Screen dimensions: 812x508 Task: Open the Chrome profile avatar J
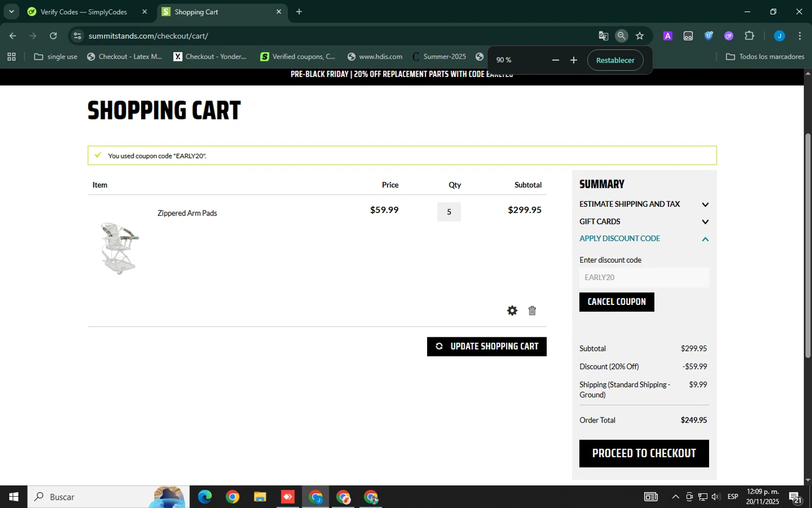[x=780, y=36]
